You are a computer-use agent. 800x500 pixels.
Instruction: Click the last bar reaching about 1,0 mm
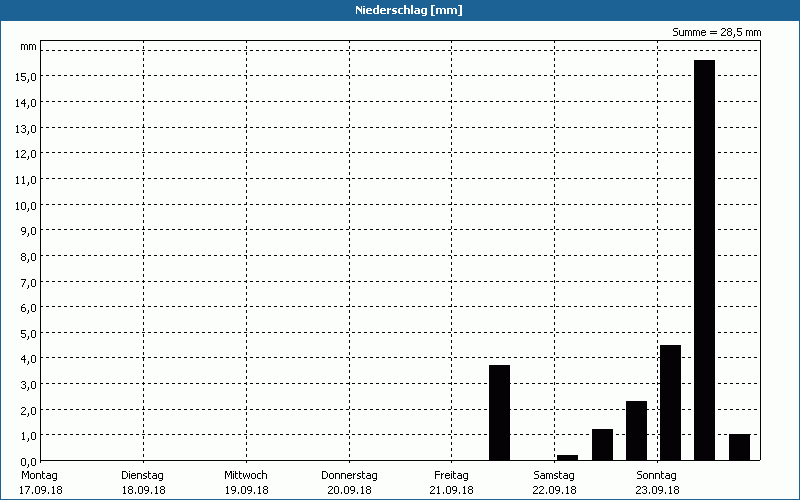(x=739, y=447)
